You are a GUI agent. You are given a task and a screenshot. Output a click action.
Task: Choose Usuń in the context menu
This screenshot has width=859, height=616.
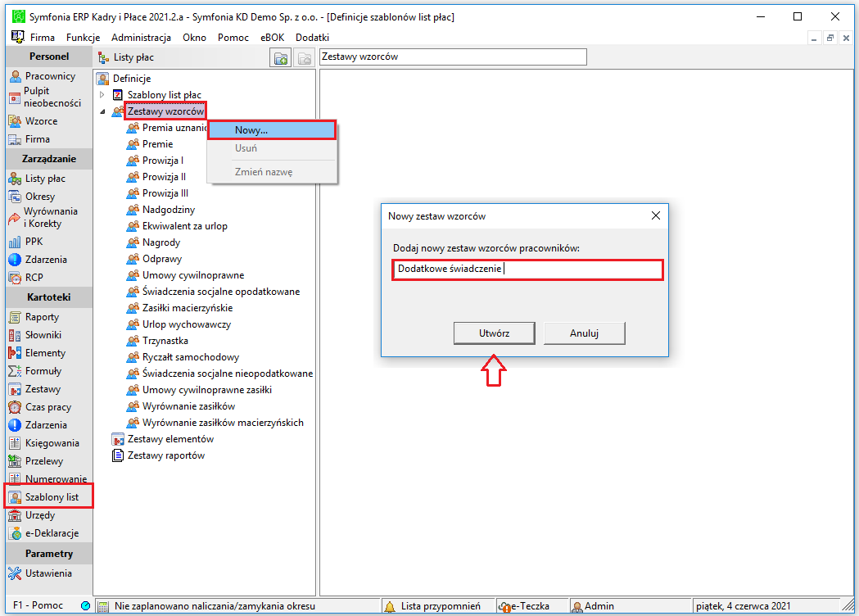tap(272, 148)
